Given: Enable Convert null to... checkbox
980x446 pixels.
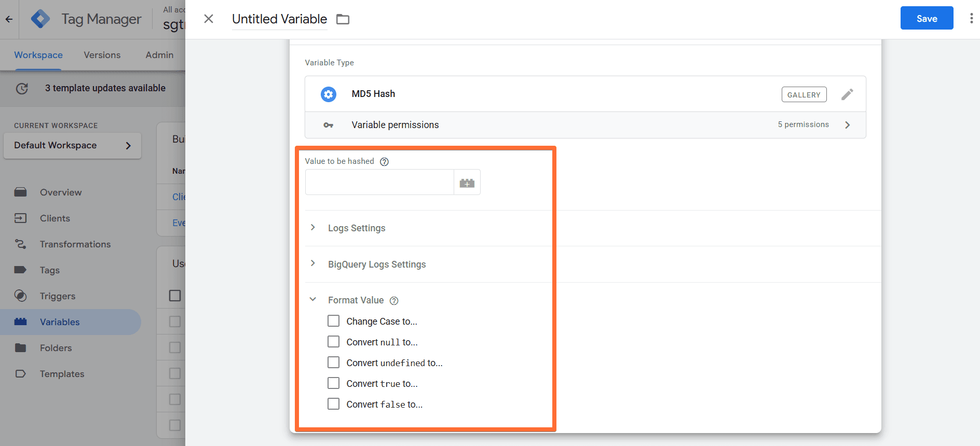Looking at the screenshot, I should click(333, 342).
